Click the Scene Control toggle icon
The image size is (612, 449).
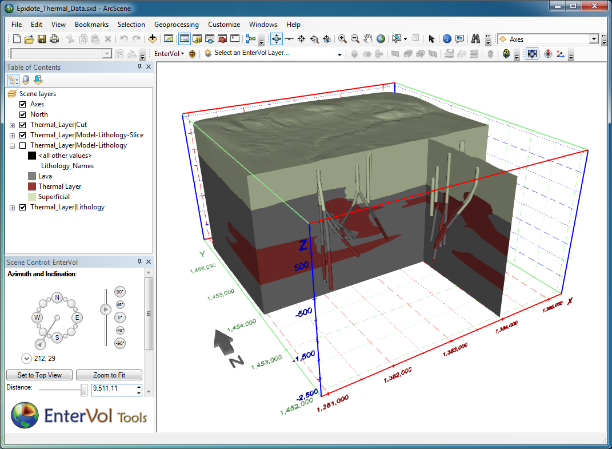point(532,54)
